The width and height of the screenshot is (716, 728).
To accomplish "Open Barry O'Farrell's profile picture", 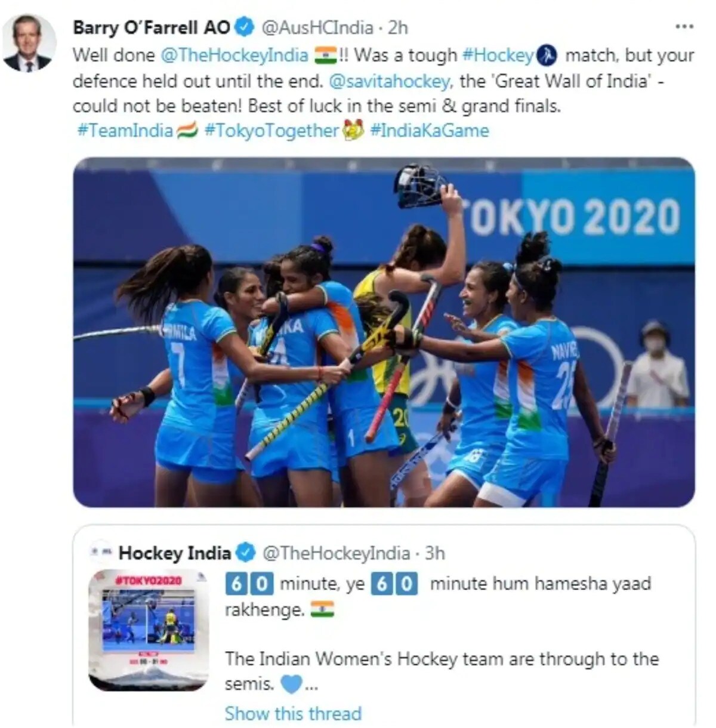I will click(29, 42).
